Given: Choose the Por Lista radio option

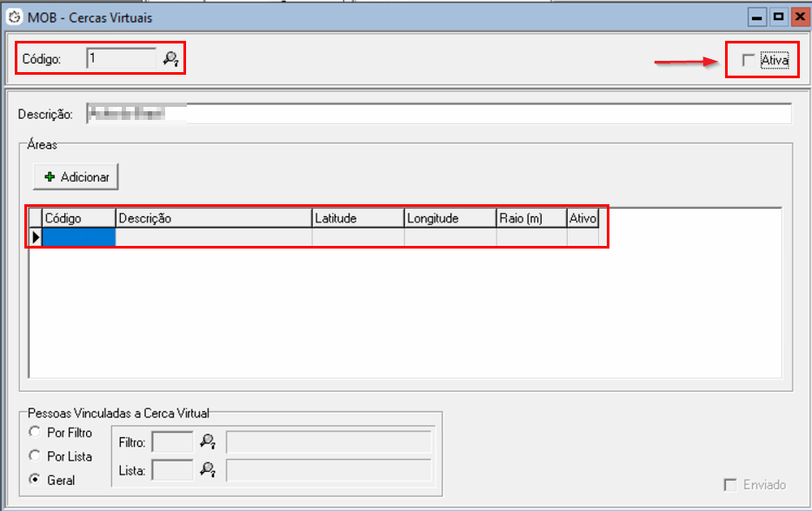Looking at the screenshot, I should click(x=35, y=456).
